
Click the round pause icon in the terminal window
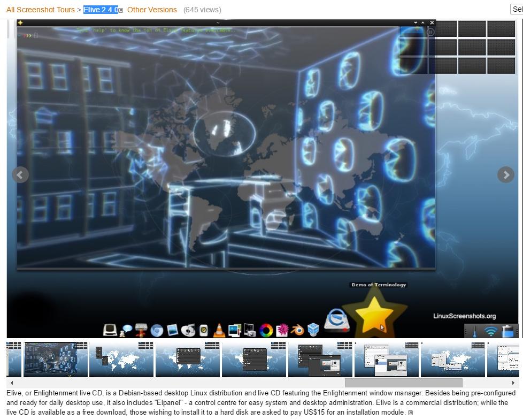[430, 32]
